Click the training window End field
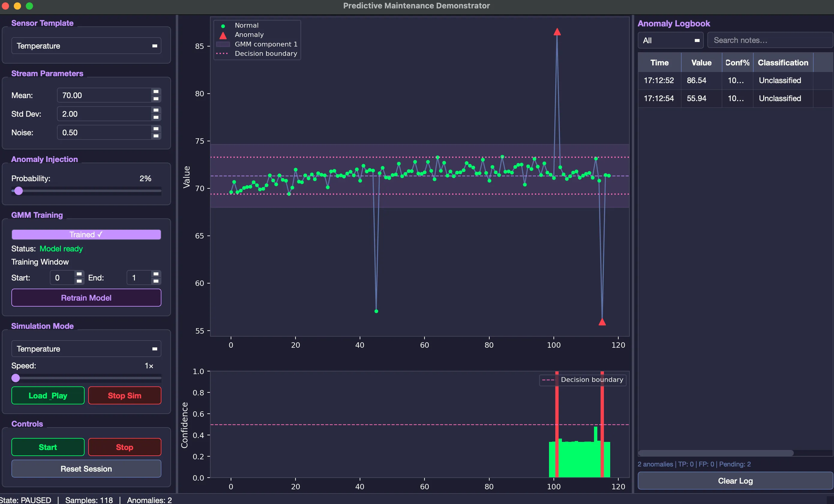 pos(139,277)
